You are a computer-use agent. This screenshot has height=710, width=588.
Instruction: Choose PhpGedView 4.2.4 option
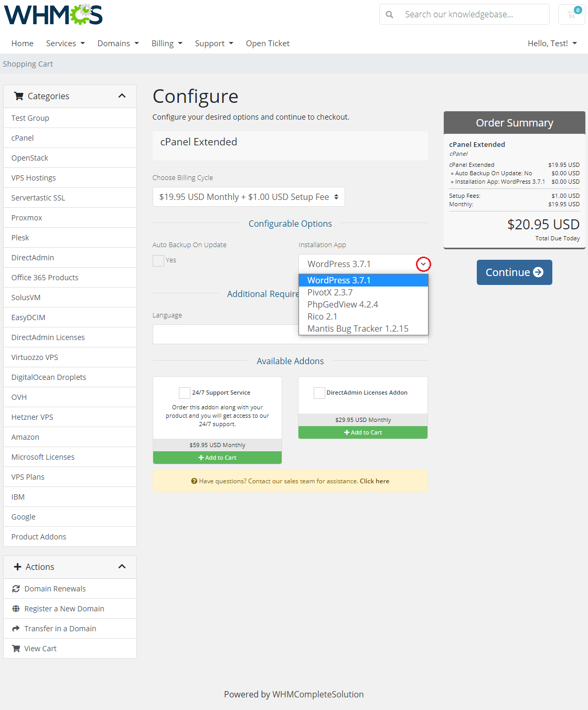point(364,304)
